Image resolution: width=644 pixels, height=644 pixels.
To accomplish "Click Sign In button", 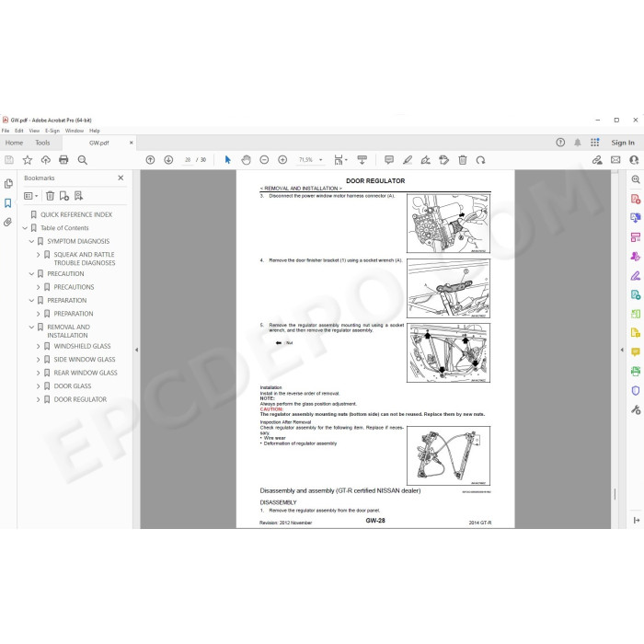I will point(623,143).
